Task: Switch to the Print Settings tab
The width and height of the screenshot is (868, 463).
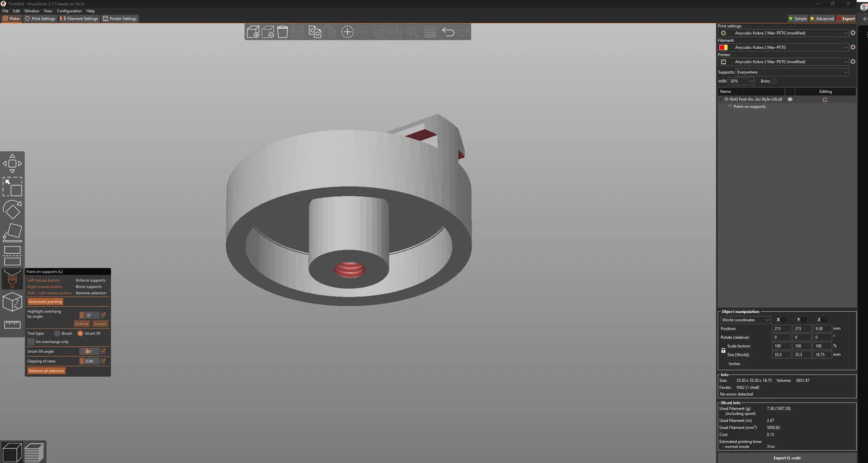Action: click(40, 18)
